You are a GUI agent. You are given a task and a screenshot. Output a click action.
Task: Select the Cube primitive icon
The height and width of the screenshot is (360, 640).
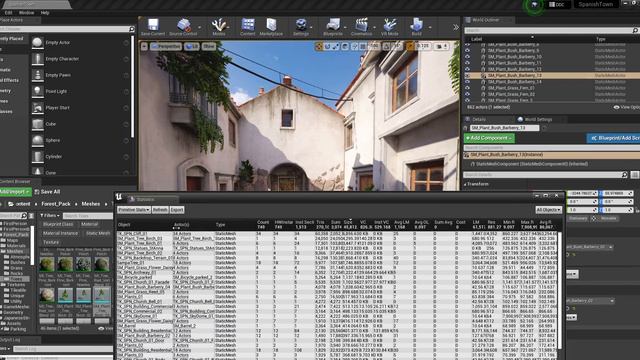pyautogui.click(x=38, y=124)
